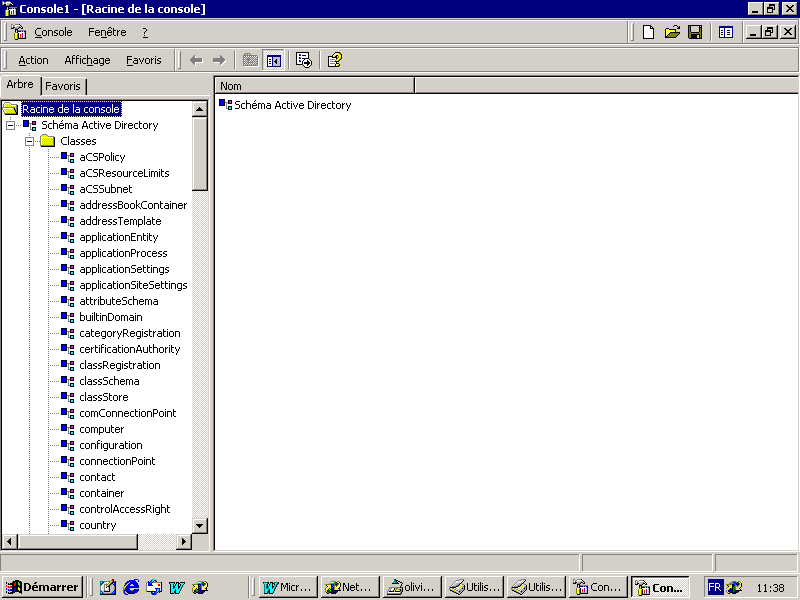Click the Export list toolbar icon

tap(304, 60)
